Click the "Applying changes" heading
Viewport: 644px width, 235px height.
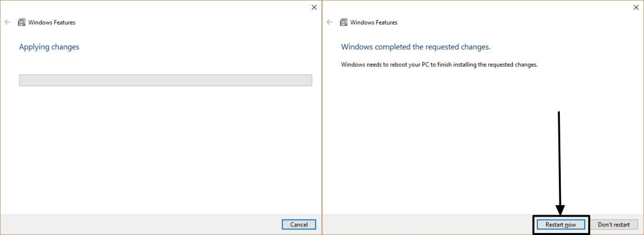click(49, 47)
